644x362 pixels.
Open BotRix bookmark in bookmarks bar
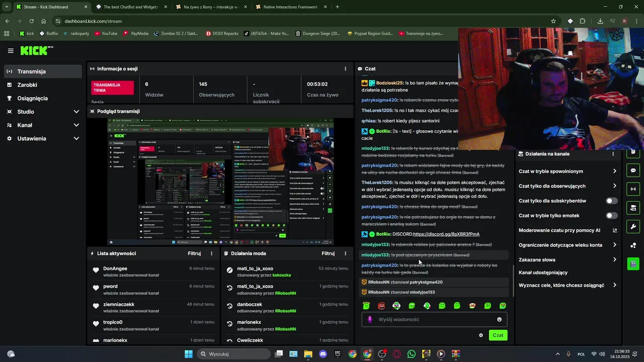pyautogui.click(x=48, y=34)
